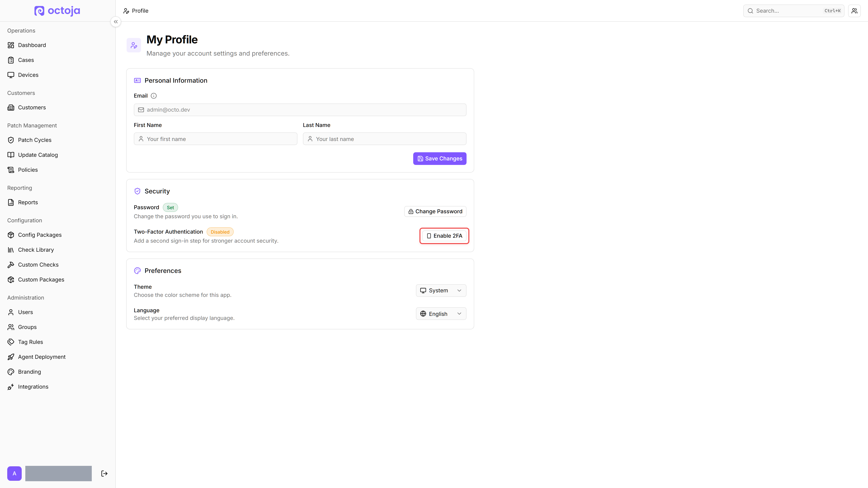The height and width of the screenshot is (488, 868).
Task: Click the info icon next to Email
Action: coord(154,96)
